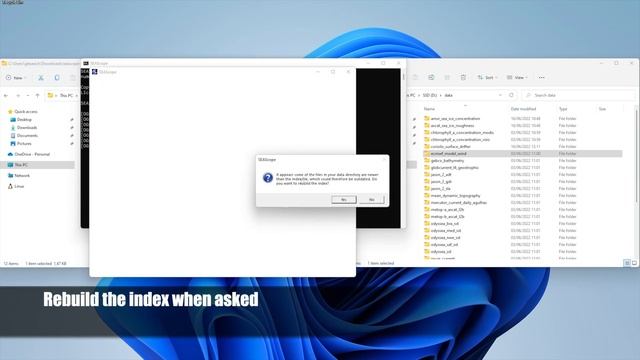This screenshot has height=360, width=640.
Task: Open recent locations chevron in left Explorer
Action: click(x=28, y=96)
